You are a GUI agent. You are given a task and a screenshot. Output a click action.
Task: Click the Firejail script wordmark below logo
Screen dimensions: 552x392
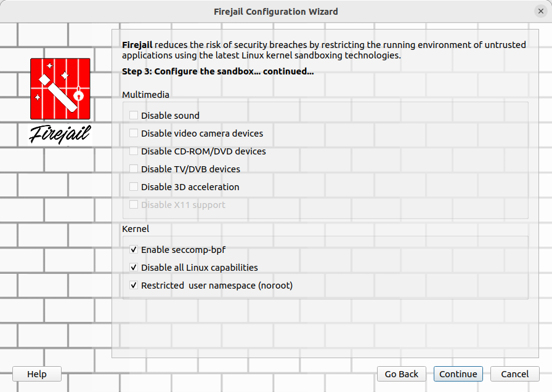[60, 134]
